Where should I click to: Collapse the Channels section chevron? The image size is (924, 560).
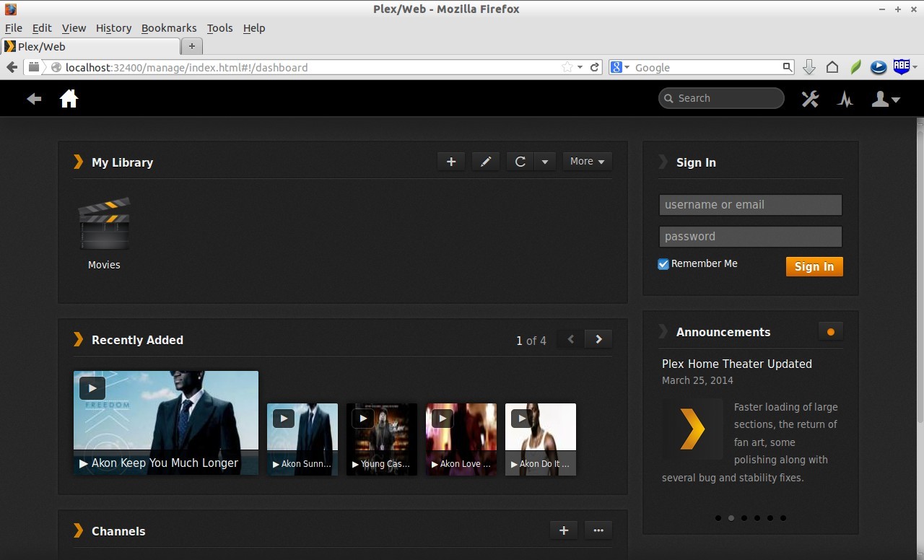[78, 530]
